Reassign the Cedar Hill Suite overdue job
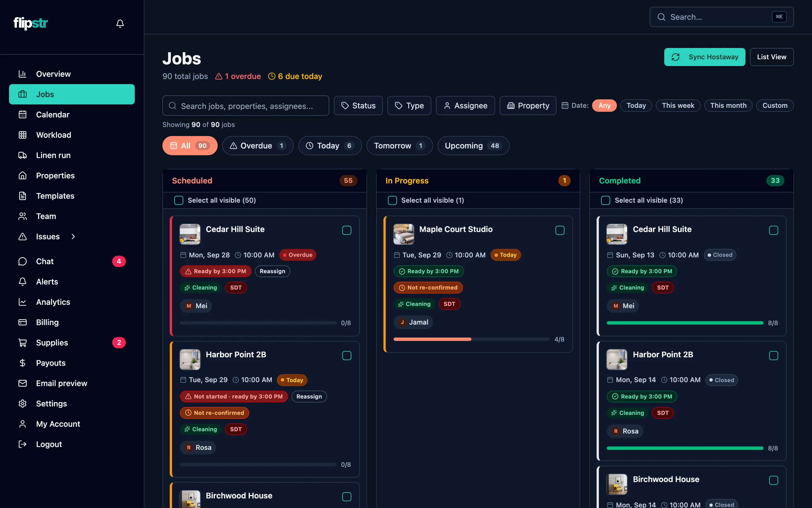 pyautogui.click(x=272, y=271)
